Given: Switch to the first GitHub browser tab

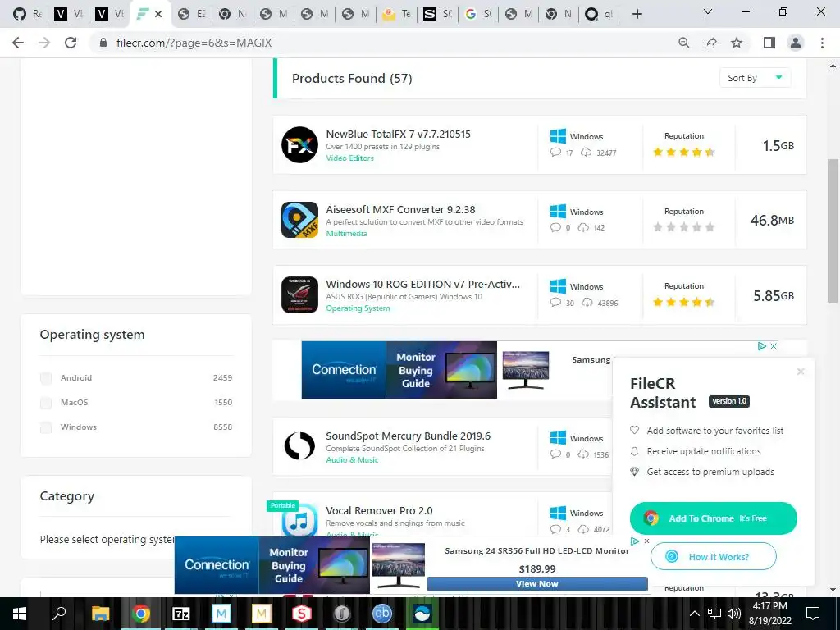Looking at the screenshot, I should pyautogui.click(x=27, y=14).
